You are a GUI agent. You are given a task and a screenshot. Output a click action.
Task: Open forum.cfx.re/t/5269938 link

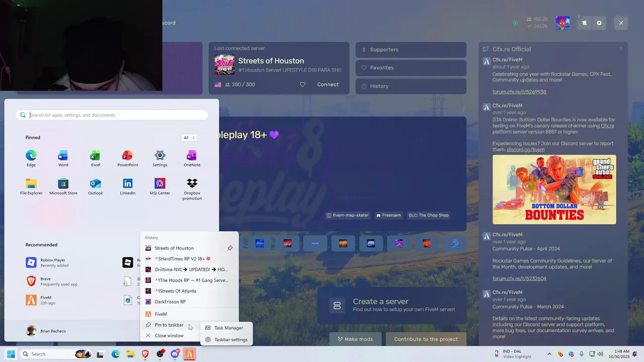[519, 92]
